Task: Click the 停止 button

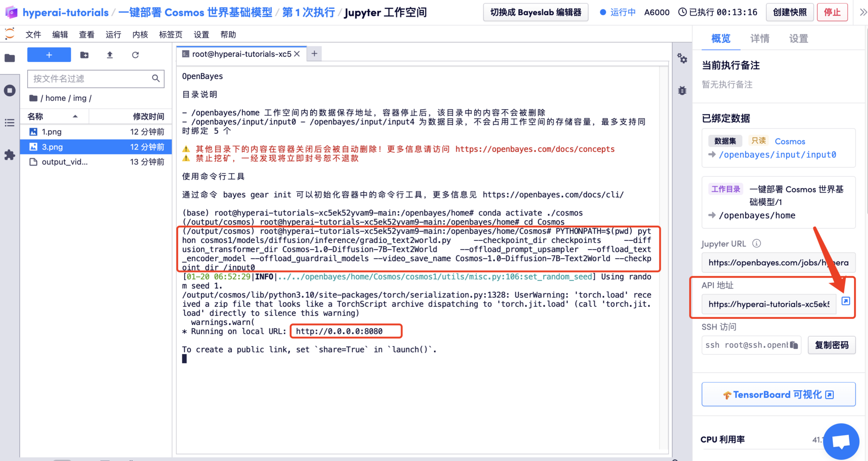Action: tap(832, 12)
